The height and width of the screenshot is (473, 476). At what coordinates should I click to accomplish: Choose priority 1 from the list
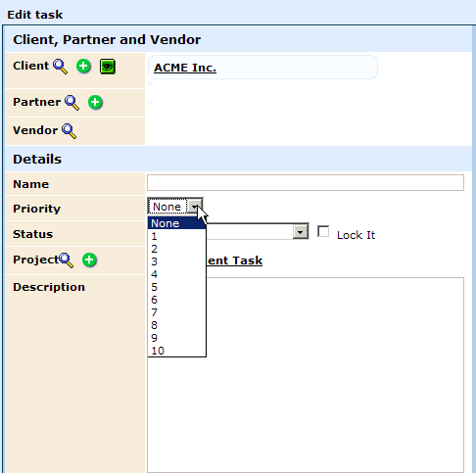176,236
